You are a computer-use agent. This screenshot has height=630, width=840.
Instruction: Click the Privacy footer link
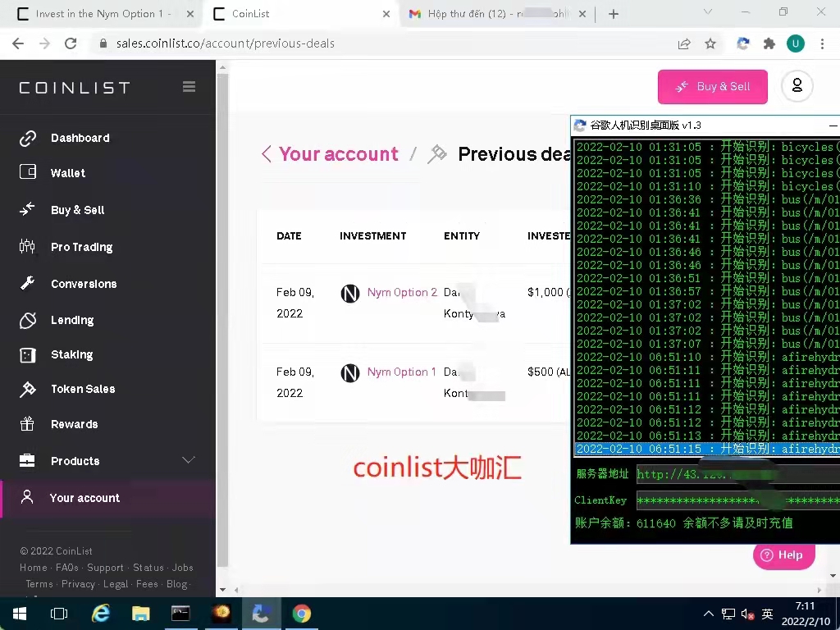point(78,584)
